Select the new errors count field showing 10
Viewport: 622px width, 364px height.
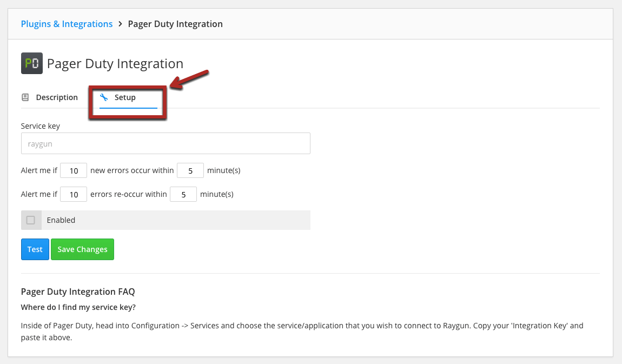[73, 170]
